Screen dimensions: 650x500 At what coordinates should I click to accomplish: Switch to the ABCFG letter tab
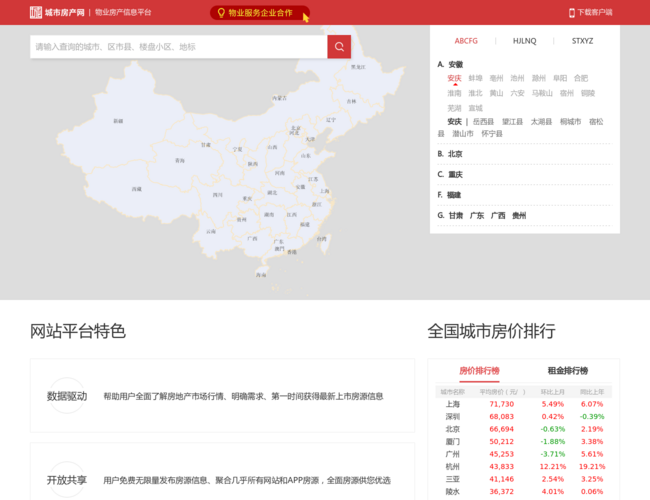[x=466, y=41]
